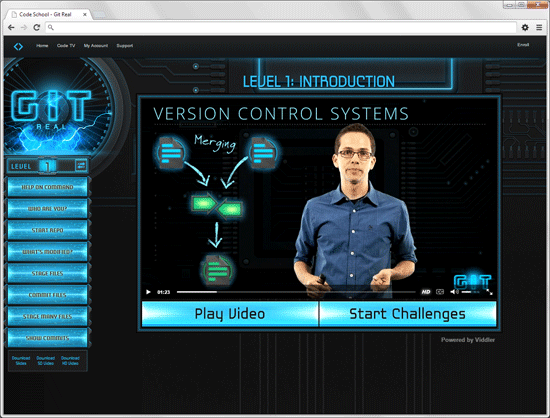
Task: Click the browser address bar field
Action: [281, 27]
